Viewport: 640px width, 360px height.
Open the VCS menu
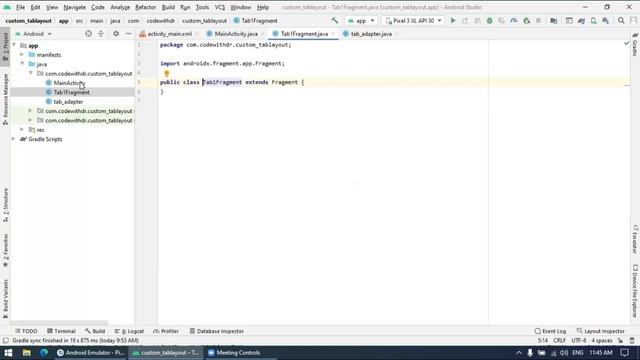[x=220, y=7]
